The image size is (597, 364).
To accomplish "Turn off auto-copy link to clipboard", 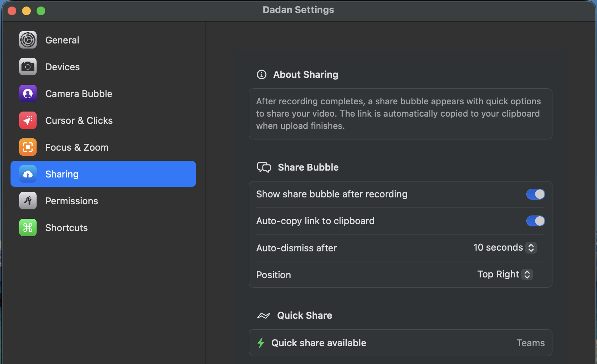I will click(x=535, y=221).
